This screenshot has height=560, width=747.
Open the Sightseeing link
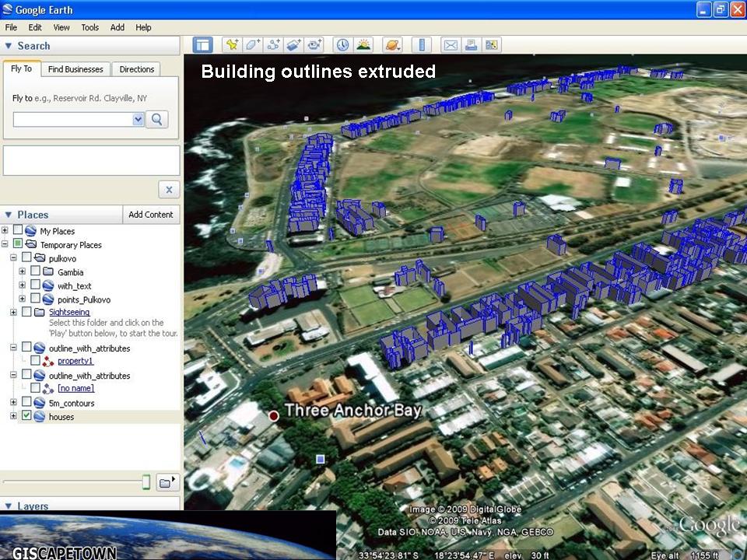(69, 313)
